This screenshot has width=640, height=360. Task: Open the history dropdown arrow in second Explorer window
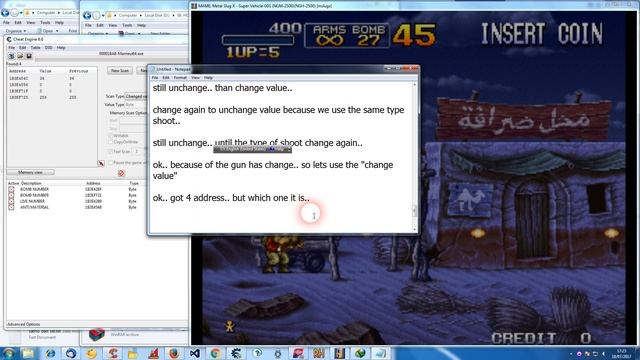103,16
